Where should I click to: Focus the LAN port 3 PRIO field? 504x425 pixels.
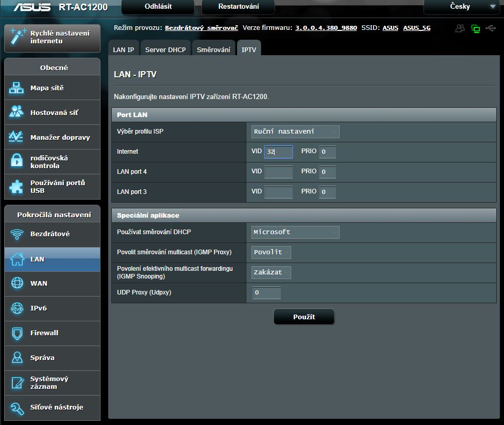point(327,192)
